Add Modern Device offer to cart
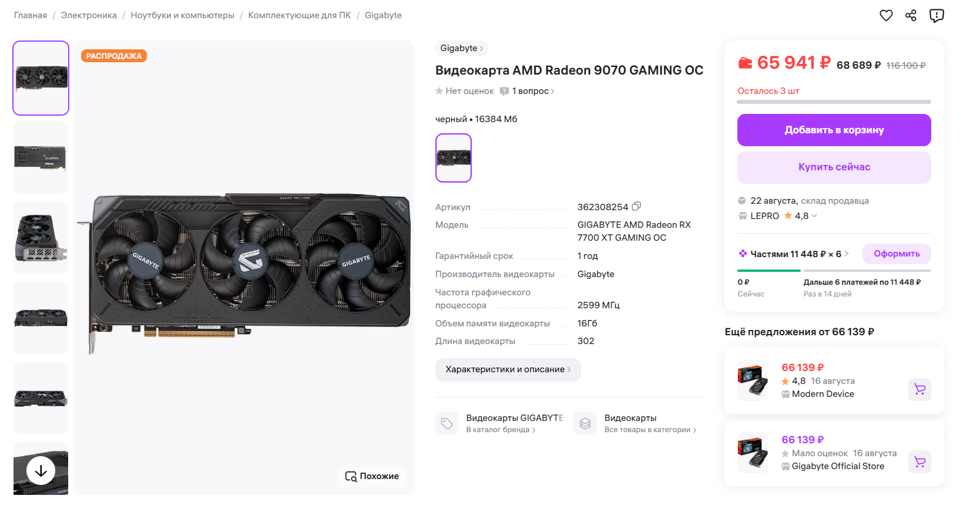980x519 pixels. pos(919,389)
